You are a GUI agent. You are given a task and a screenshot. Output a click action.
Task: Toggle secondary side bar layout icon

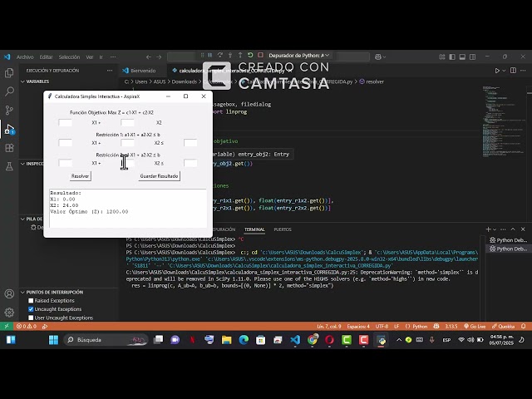point(472,57)
